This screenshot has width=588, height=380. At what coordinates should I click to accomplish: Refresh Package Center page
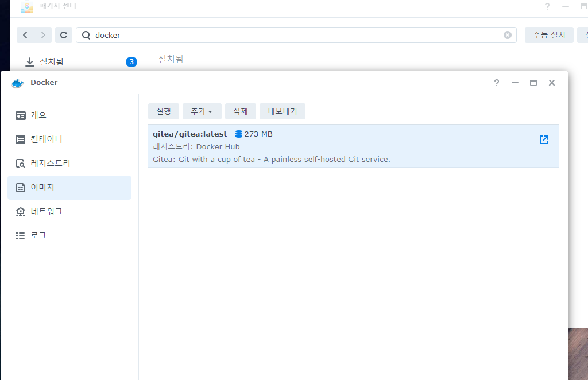tap(64, 35)
